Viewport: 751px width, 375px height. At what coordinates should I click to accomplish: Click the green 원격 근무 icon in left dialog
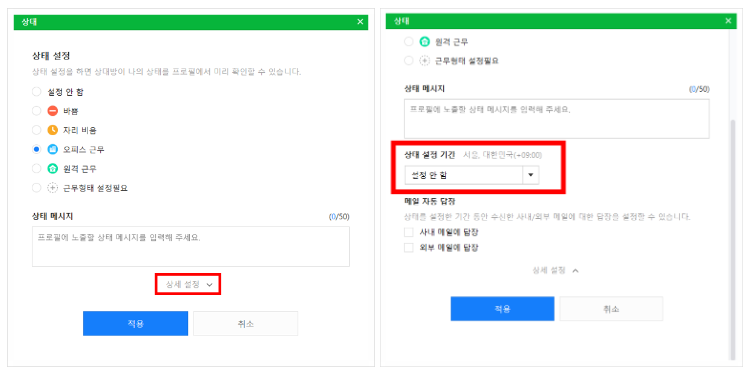(53, 169)
